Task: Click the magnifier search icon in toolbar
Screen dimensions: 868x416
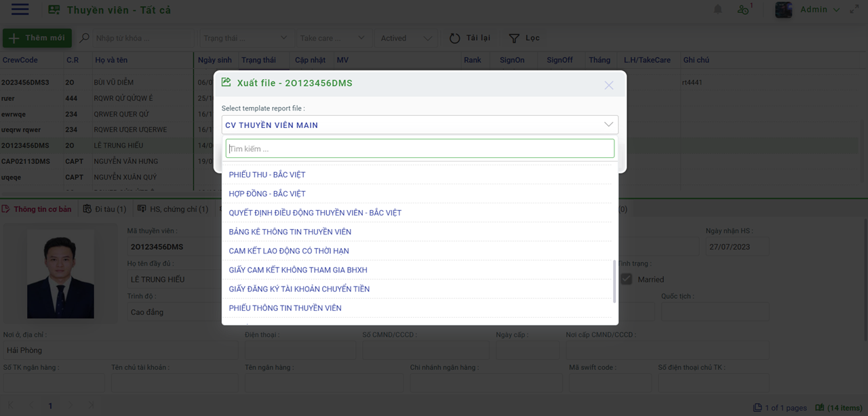Action: click(x=85, y=38)
